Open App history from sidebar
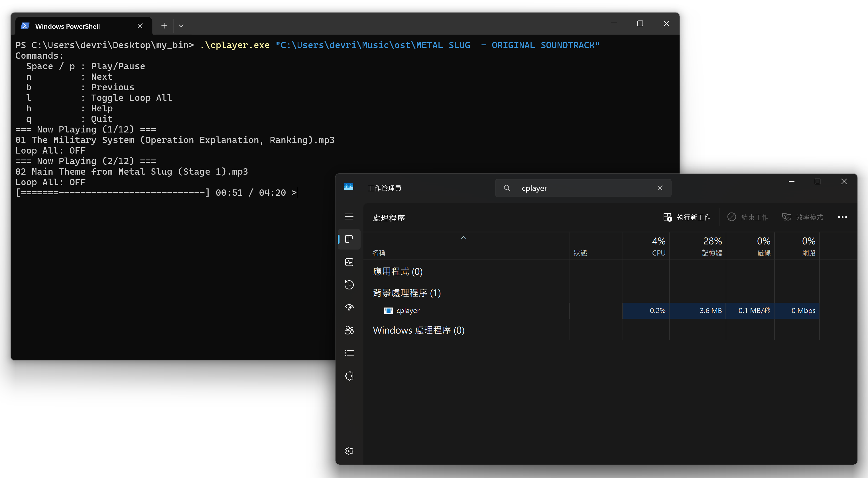 coord(349,285)
